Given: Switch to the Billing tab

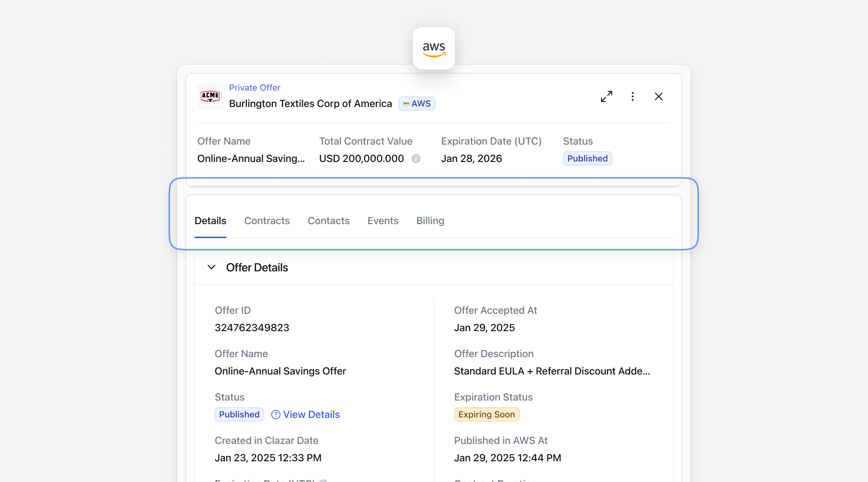Looking at the screenshot, I should pyautogui.click(x=430, y=221).
